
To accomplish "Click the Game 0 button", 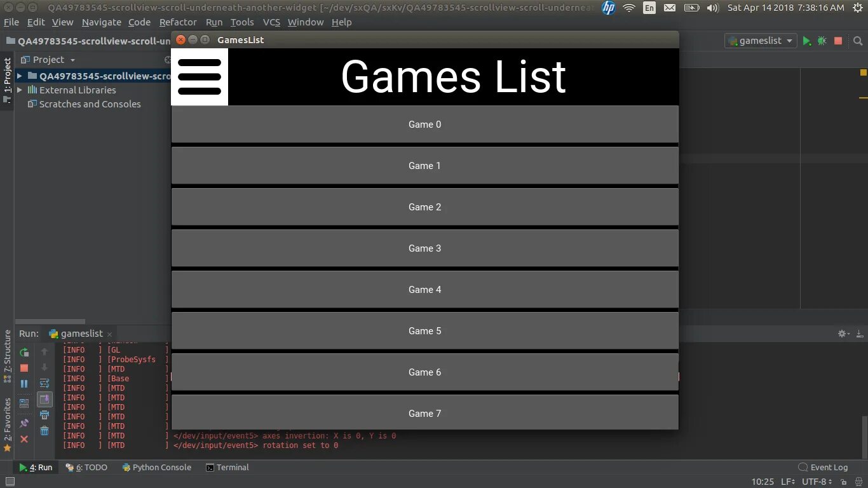I will (424, 125).
